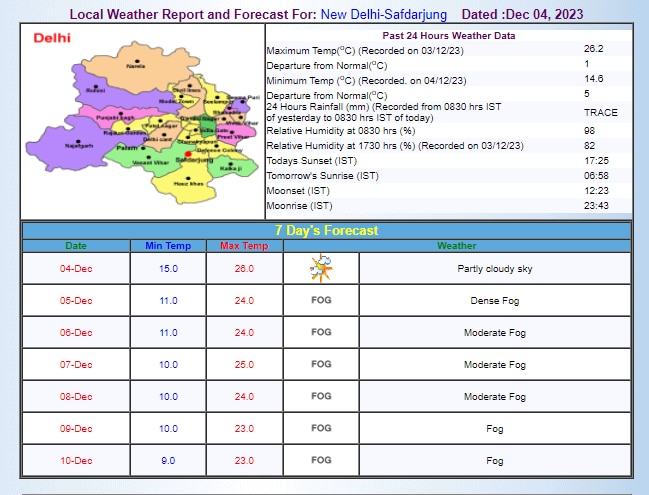Click the partly cloudy sun icon for 04-Dec
The image size is (649, 495).
point(321,268)
